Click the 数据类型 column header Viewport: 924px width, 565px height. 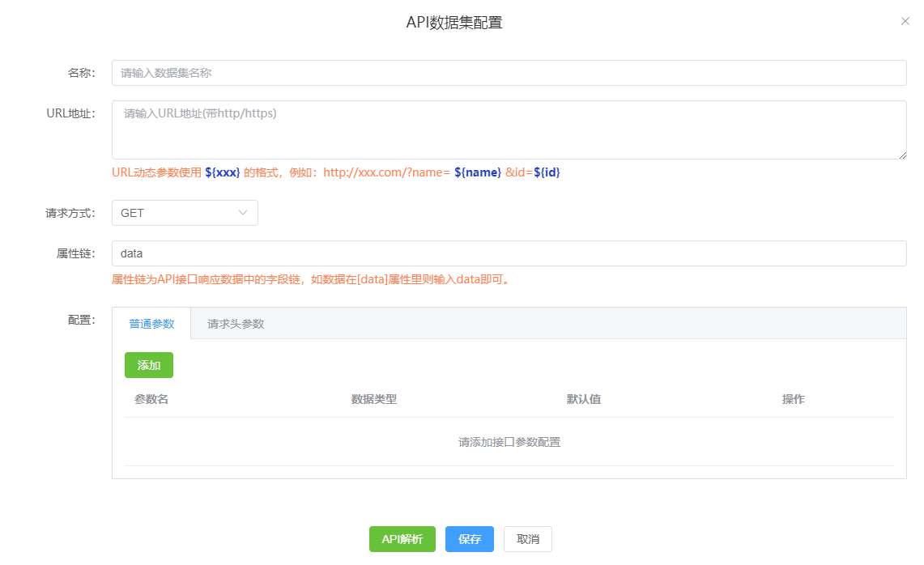[x=373, y=399]
